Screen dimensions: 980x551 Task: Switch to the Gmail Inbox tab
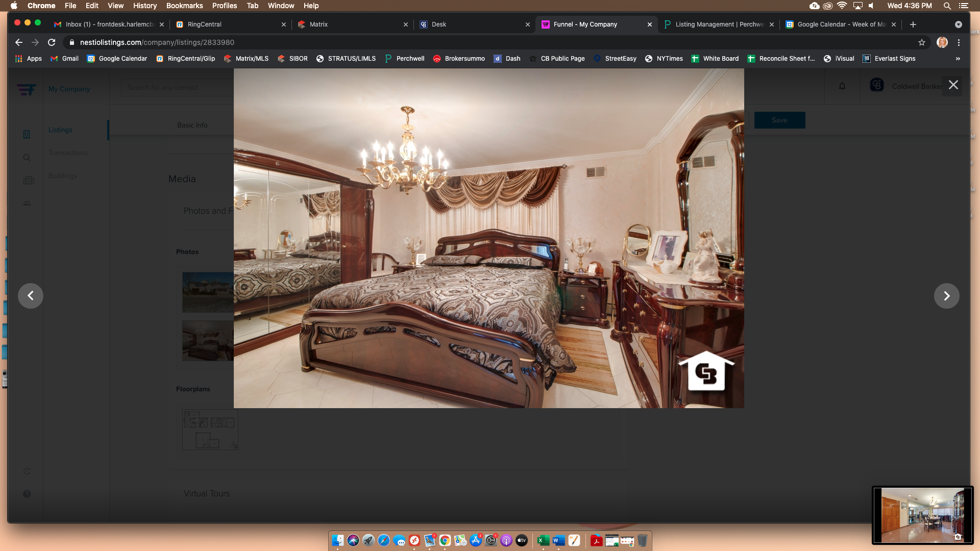coord(109,24)
